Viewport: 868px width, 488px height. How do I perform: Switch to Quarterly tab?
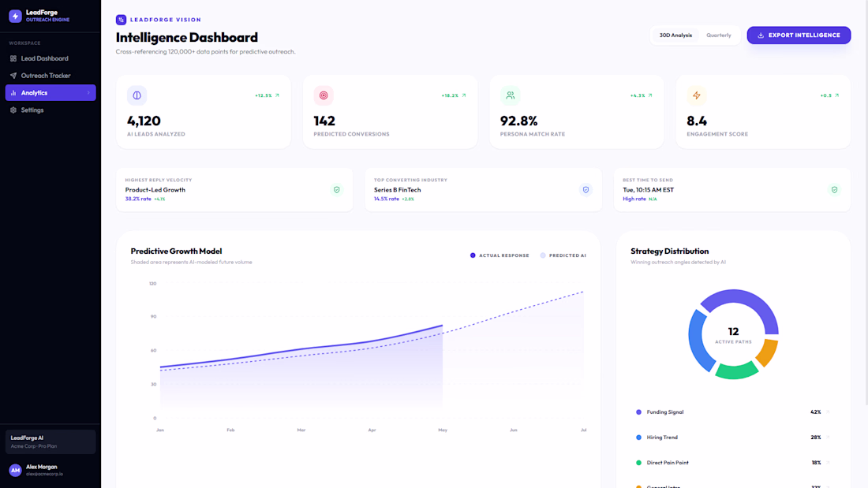(719, 35)
